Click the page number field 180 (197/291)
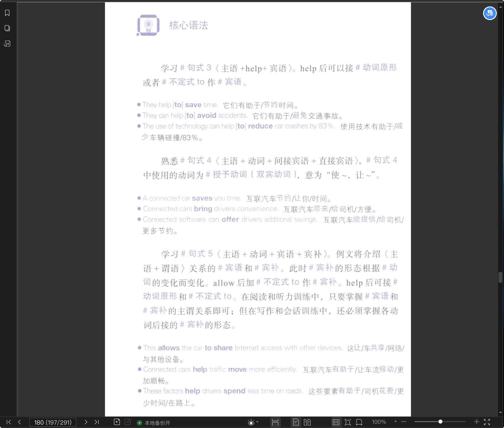 [53, 422]
